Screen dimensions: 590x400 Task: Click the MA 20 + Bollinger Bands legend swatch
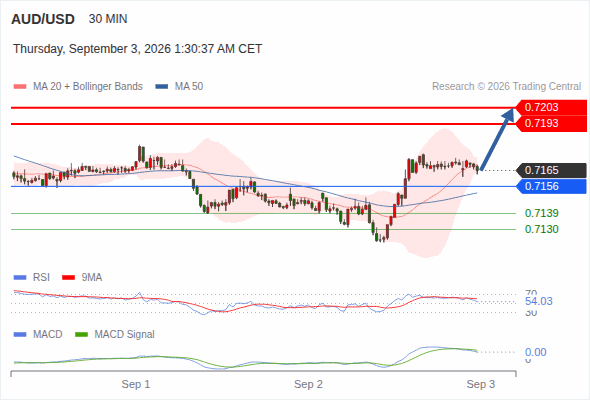pyautogui.click(x=20, y=87)
